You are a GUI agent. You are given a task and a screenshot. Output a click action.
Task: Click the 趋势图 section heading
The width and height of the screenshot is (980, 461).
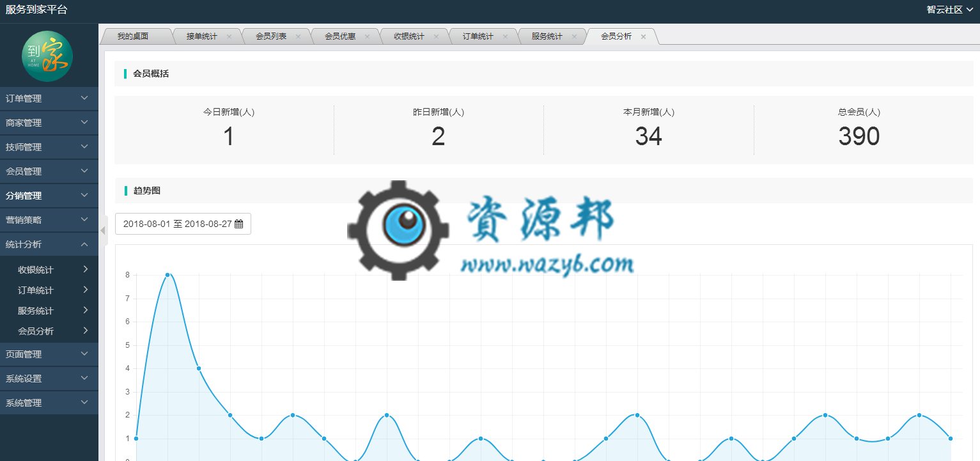point(146,191)
